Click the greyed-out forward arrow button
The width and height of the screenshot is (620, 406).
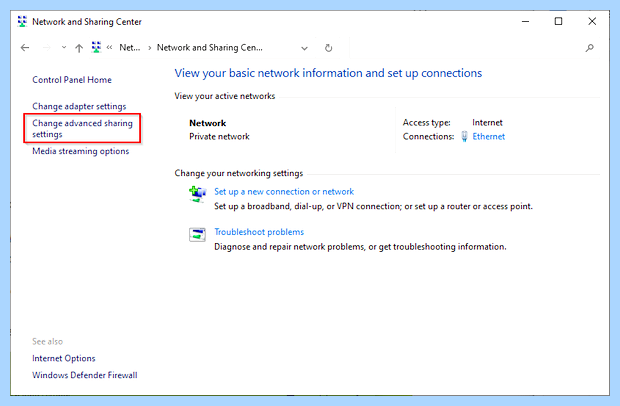click(x=47, y=48)
